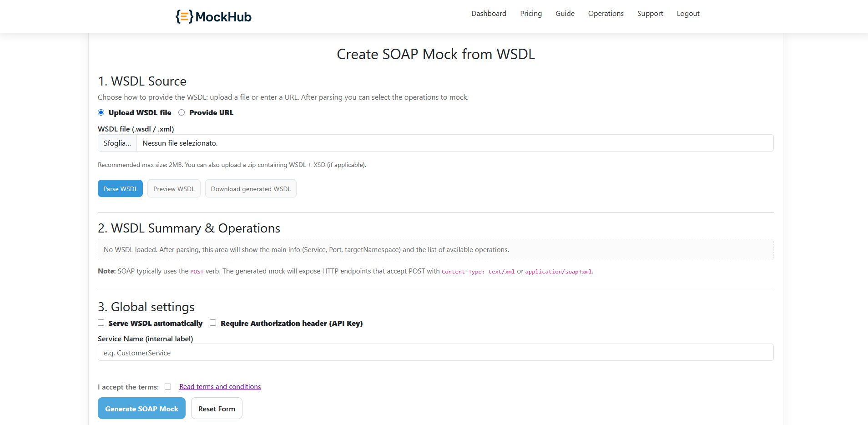The width and height of the screenshot is (868, 425).
Task: Open the Operations page
Action: (606, 14)
